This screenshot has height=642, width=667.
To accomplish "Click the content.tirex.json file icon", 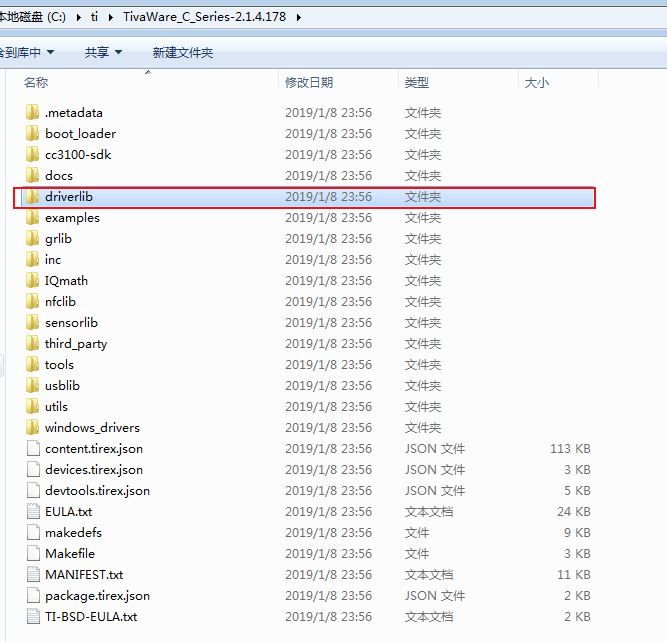I will pyautogui.click(x=33, y=448).
